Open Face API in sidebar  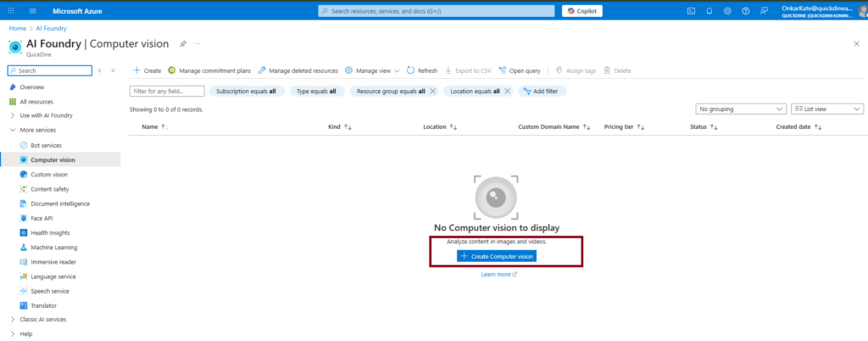42,218
